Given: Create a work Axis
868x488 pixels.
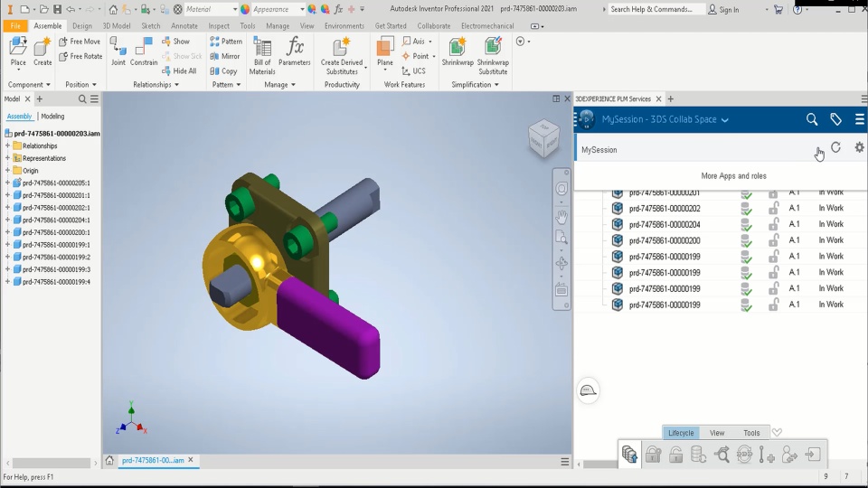Looking at the screenshot, I should 417,42.
